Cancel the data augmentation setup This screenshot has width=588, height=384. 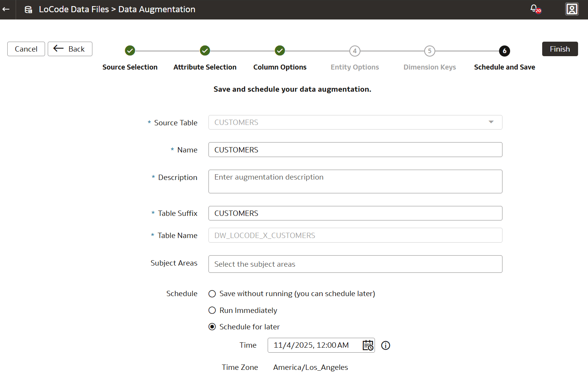tap(26, 49)
